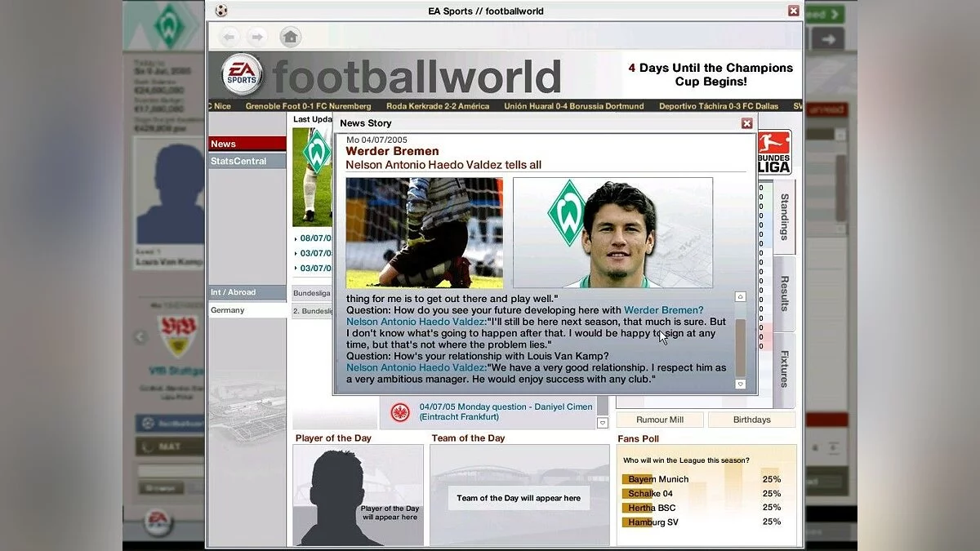Screen dimensions: 980x551
Task: Close the News Story popup
Action: point(746,123)
